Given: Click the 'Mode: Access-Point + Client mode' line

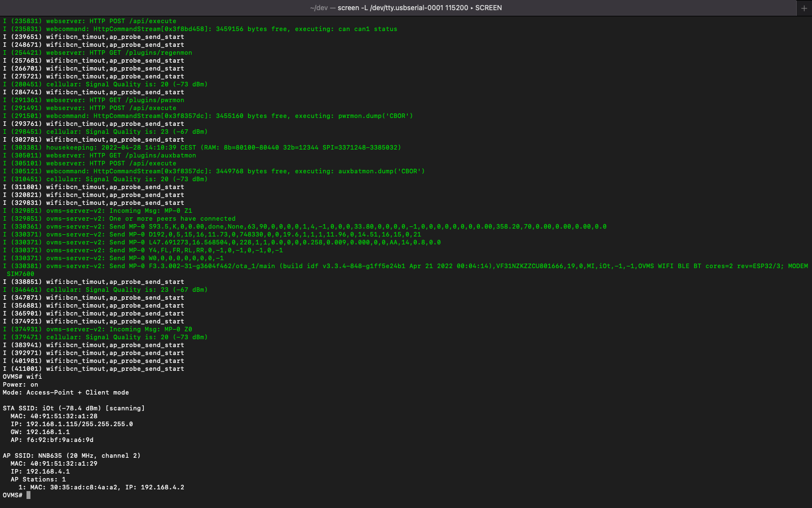Looking at the screenshot, I should [65, 392].
